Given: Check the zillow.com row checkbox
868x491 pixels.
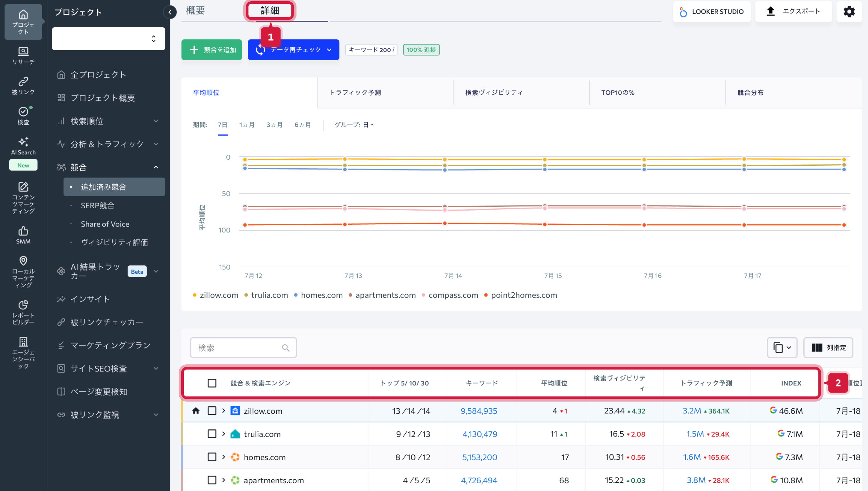Looking at the screenshot, I should tap(212, 411).
